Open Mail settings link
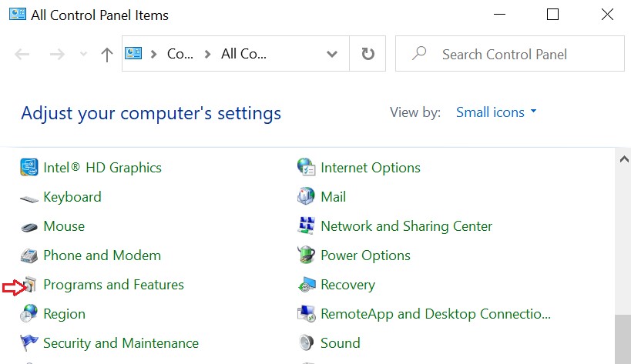Viewport: 631px width, 364px height. 333,197
